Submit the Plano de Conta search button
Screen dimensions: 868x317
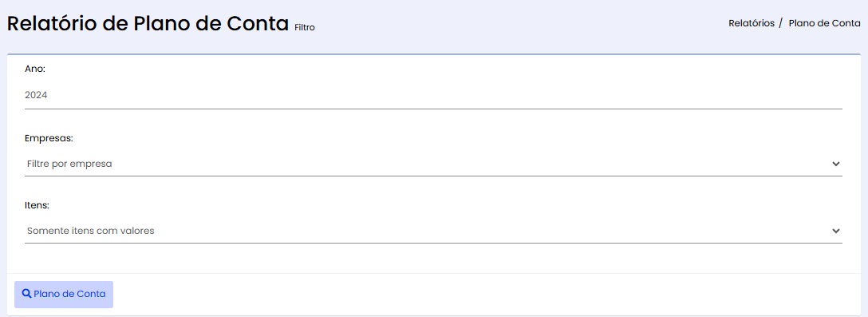(64, 295)
